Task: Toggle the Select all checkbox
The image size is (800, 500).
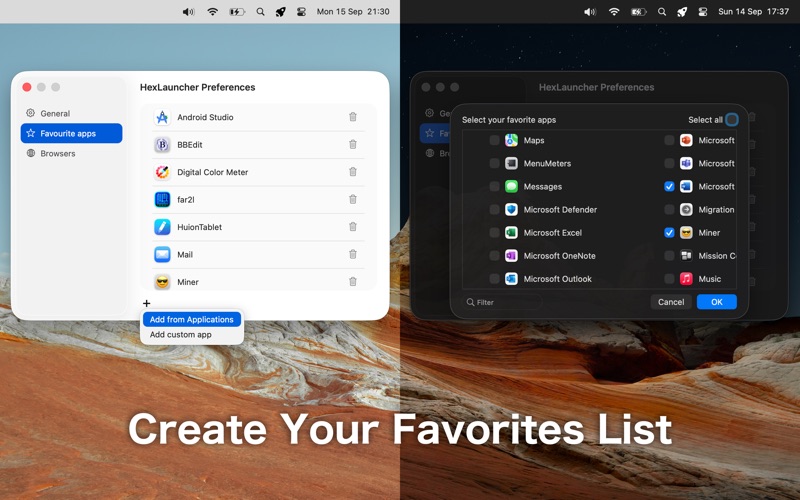Action: pyautogui.click(x=732, y=120)
